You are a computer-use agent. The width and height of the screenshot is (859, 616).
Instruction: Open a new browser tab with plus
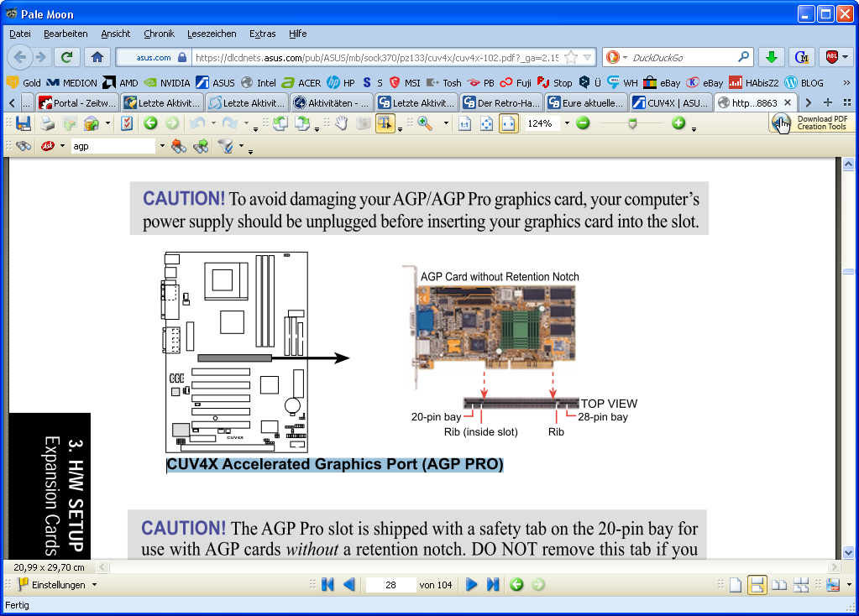[828, 102]
